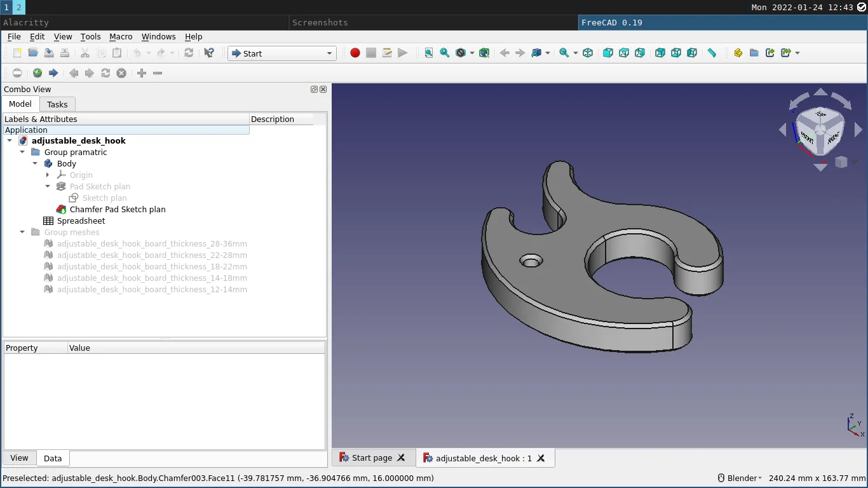Screen dimensions: 868x488
Task: Switch to the Tasks tab
Action: 57,104
